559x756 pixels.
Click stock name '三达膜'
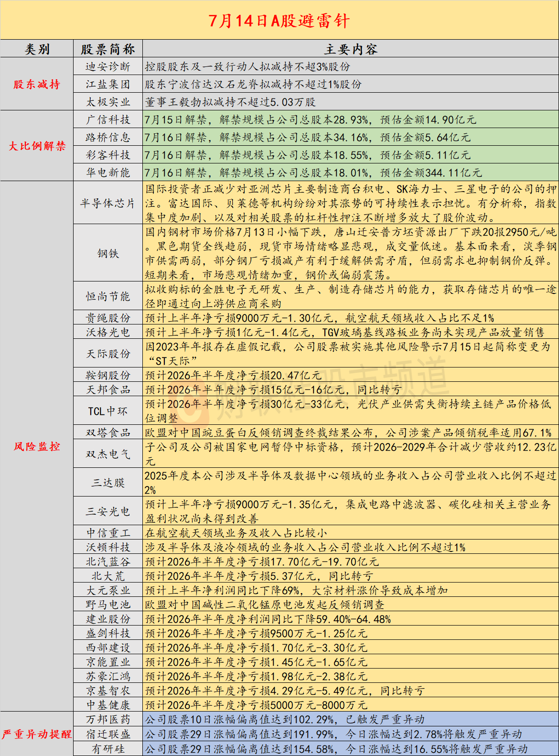click(108, 483)
